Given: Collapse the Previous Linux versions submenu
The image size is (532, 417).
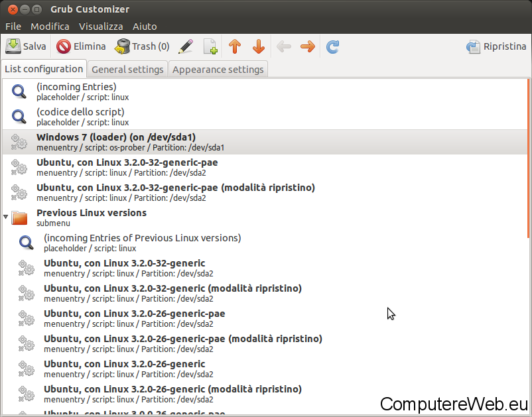Looking at the screenshot, I should (6, 216).
